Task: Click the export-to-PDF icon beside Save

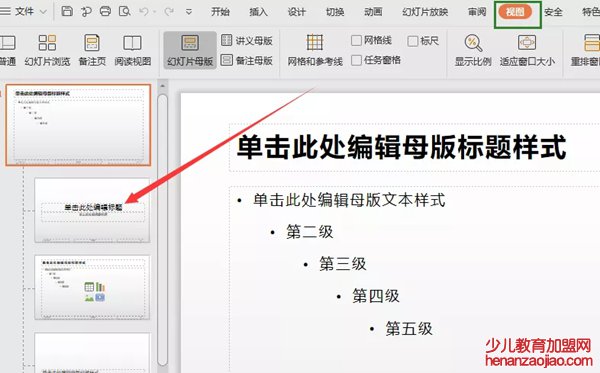Action: [86, 11]
